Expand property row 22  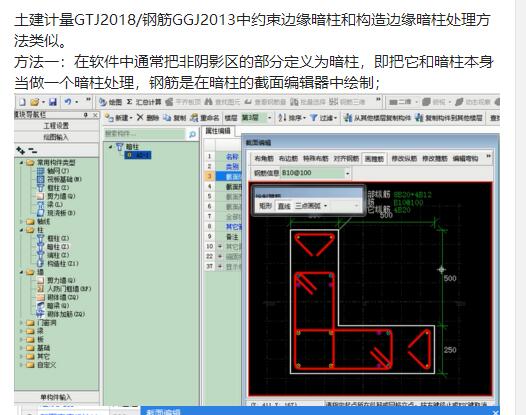pyautogui.click(x=220, y=256)
